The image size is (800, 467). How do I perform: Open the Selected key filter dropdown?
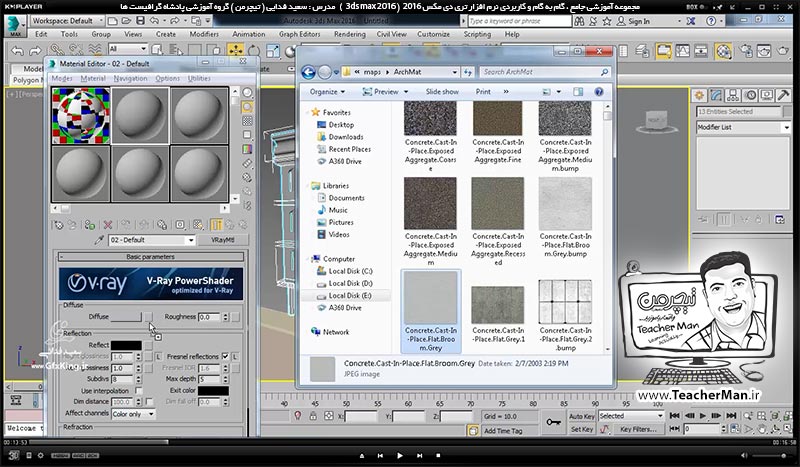[x=631, y=416]
